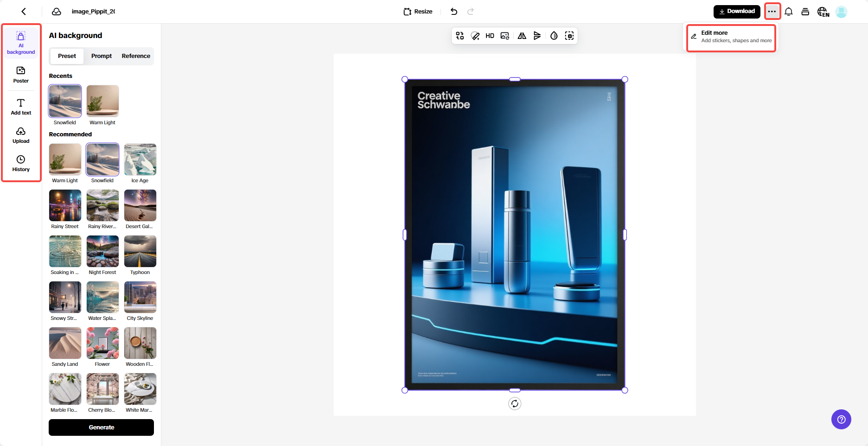Select the Soaking in... background preset
The width and height of the screenshot is (868, 446).
pyautogui.click(x=65, y=251)
